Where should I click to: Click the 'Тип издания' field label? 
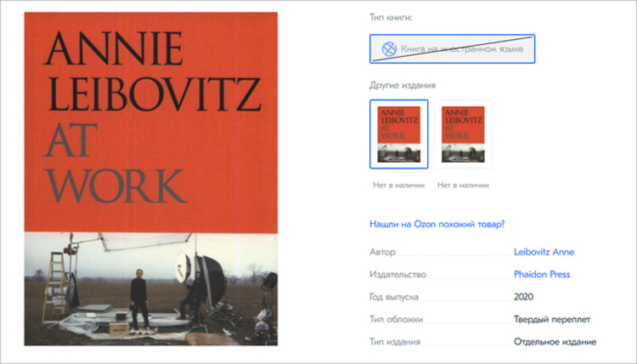pyautogui.click(x=394, y=342)
